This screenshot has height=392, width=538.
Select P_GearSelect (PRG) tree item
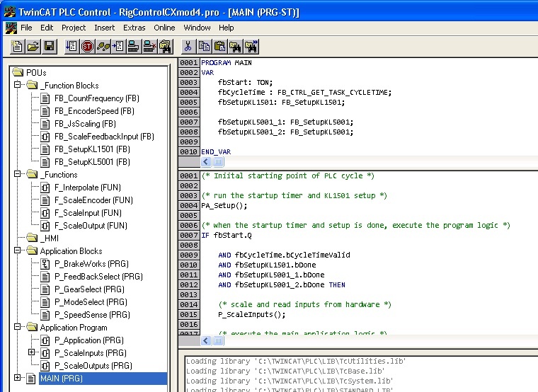coord(89,289)
